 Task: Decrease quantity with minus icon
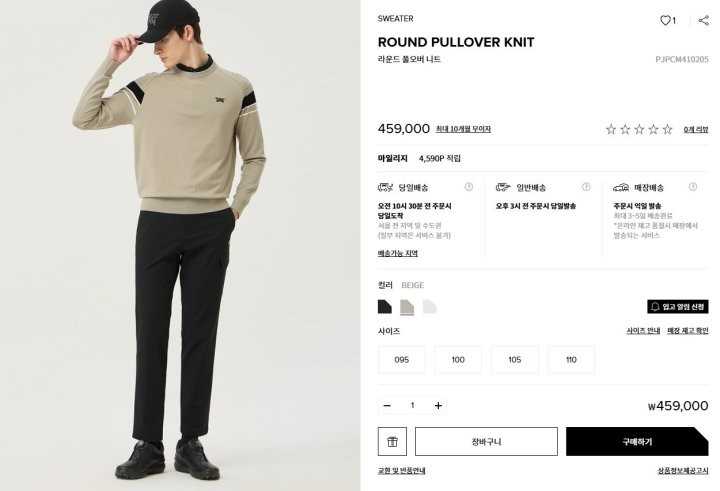[387, 406]
